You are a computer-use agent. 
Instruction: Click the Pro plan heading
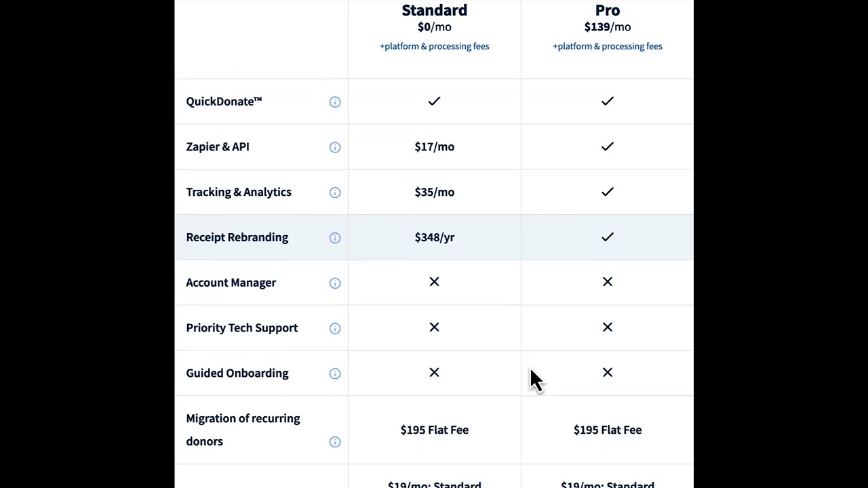[608, 10]
